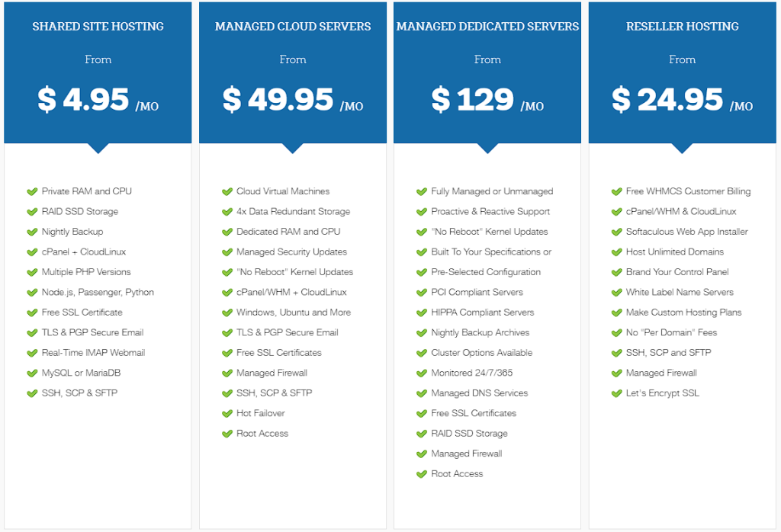Viewport: 781px width, 532px height.
Task: Click the checkmark beside White Label Name Servers
Action: click(x=617, y=292)
